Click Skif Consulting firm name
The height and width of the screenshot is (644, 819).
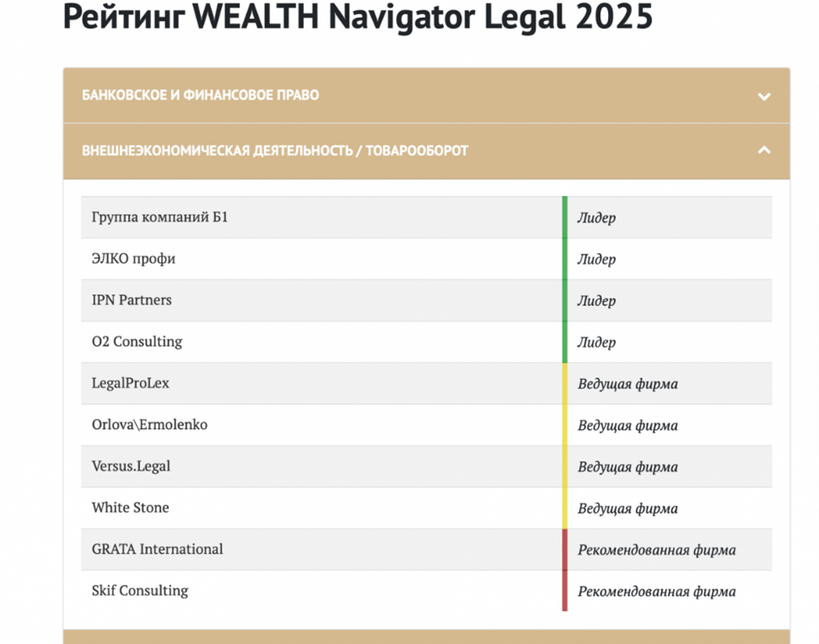click(140, 590)
